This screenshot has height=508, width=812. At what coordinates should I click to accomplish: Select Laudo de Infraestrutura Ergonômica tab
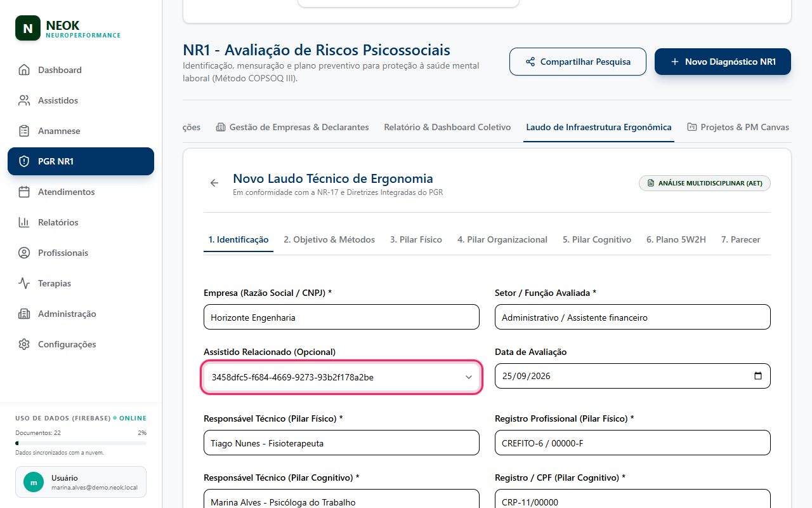click(599, 127)
